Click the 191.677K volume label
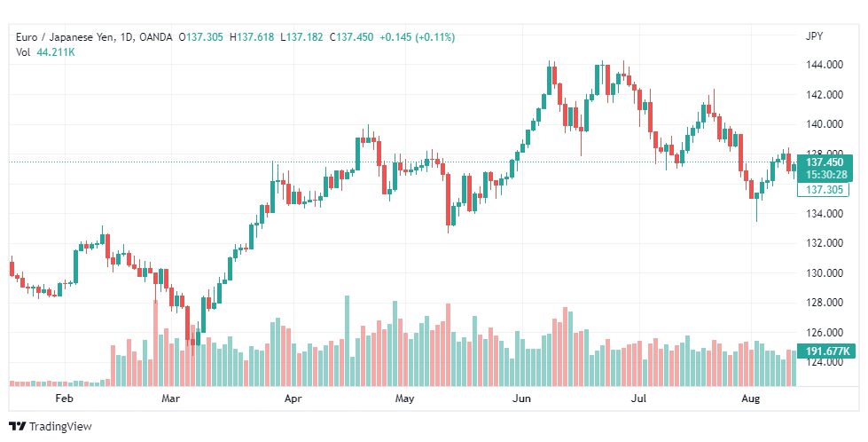The image size is (868, 442). pos(826,351)
